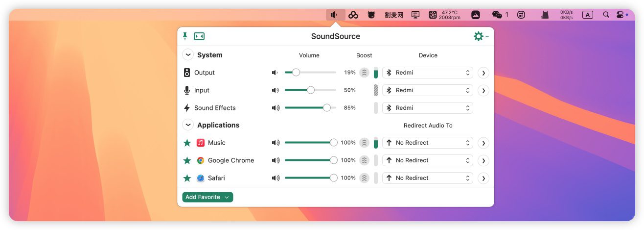The width and height of the screenshot is (644, 230).
Task: Mute the Google Chrome speaker icon
Action: tap(276, 160)
